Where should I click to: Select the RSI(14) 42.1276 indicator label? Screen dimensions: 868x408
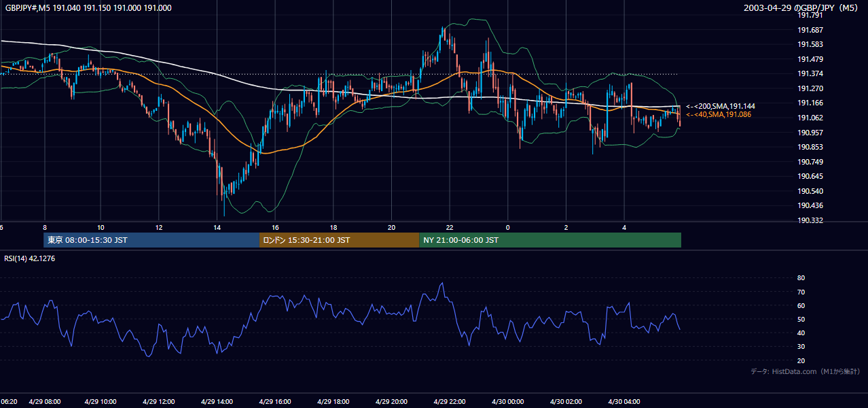[x=31, y=258]
